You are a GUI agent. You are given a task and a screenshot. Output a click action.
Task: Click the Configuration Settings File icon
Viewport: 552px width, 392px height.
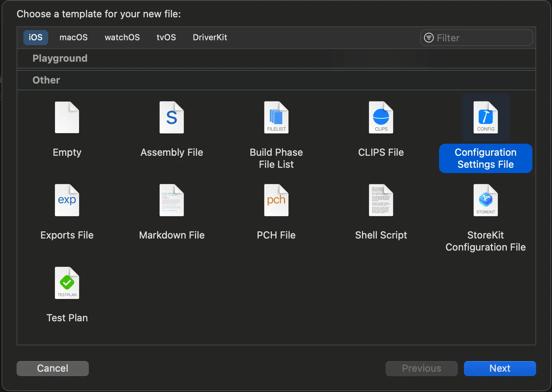coord(486,117)
